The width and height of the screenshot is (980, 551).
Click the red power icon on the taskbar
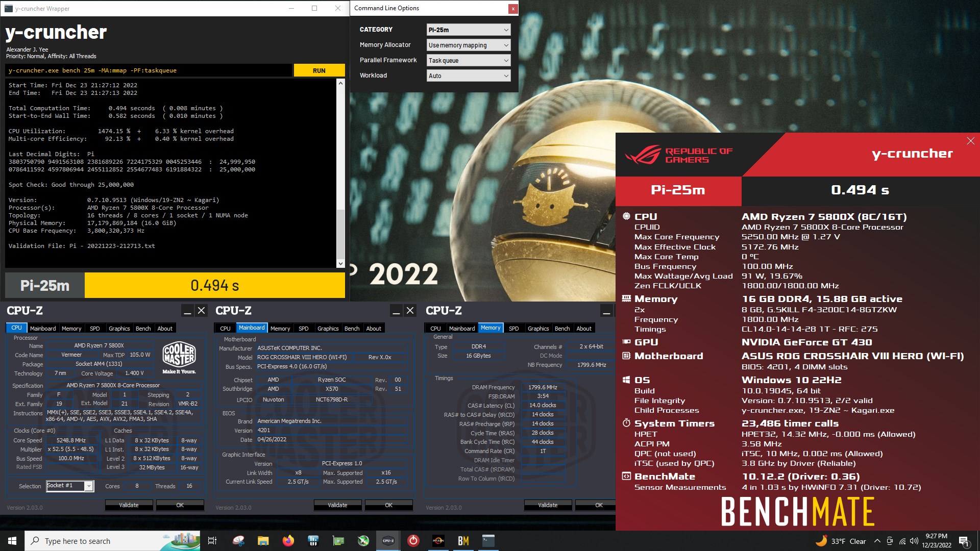tap(413, 541)
